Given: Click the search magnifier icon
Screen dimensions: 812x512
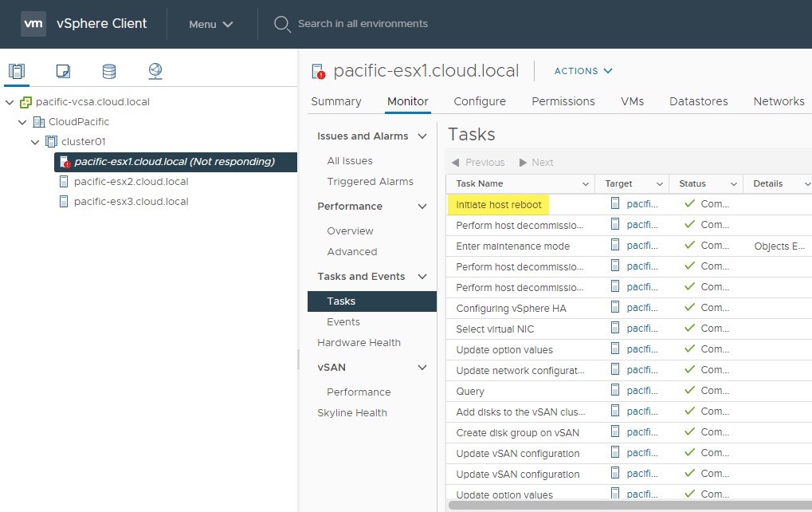Looking at the screenshot, I should click(282, 24).
